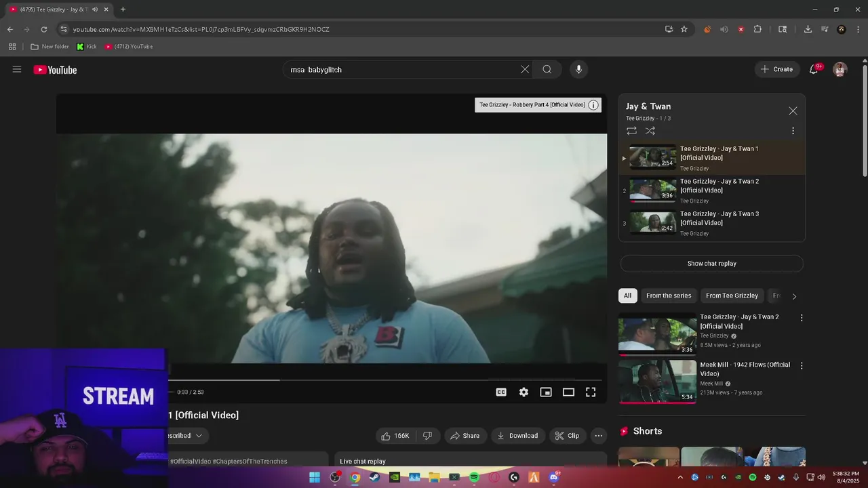This screenshot has width=868, height=488.
Task: Run search with the magnifier button
Action: pos(547,69)
